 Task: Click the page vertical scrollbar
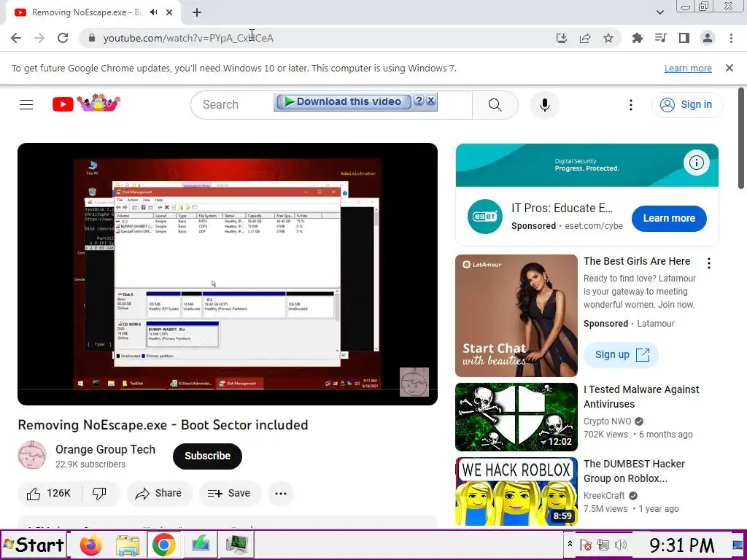click(x=741, y=139)
